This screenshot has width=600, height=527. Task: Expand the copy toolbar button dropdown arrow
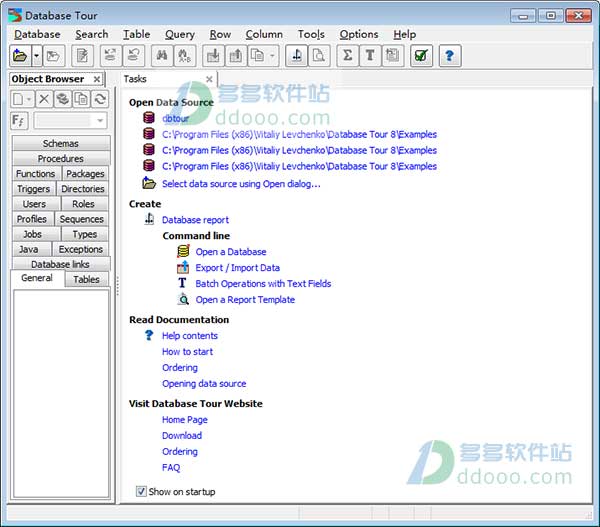pos(272,56)
